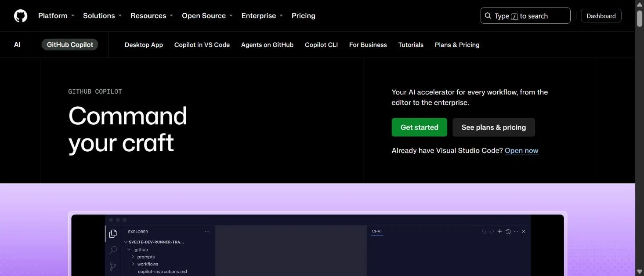
Task: Click the chat redo arrow icon
Action: [492, 232]
